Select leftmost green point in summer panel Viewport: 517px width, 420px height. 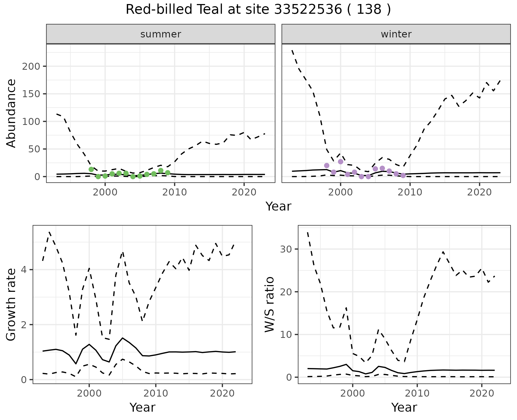click(91, 169)
